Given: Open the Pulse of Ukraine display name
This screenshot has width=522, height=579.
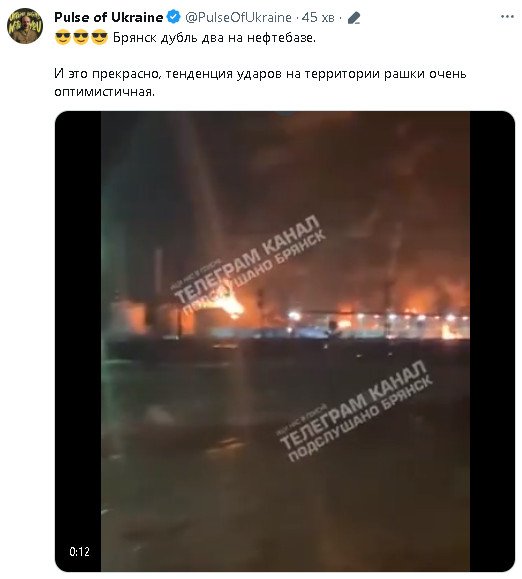Looking at the screenshot, I should click(x=109, y=17).
